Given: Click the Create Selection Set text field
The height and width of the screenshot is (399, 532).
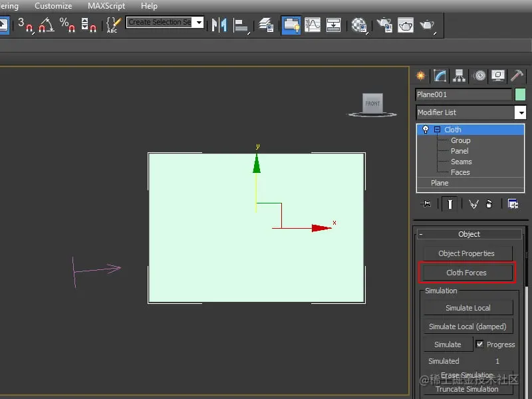Looking at the screenshot, I should (x=160, y=23).
